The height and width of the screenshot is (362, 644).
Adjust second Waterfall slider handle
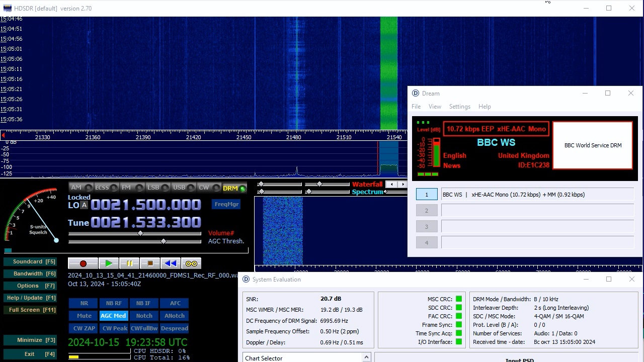pos(319,184)
